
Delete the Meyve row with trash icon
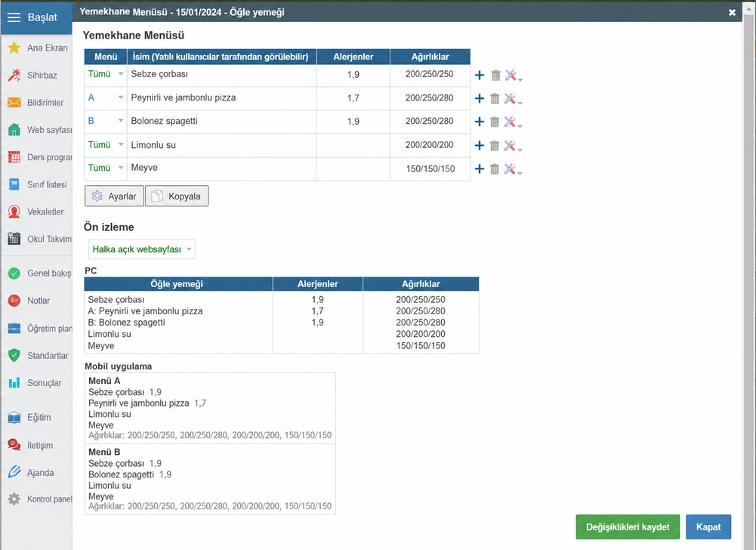495,169
